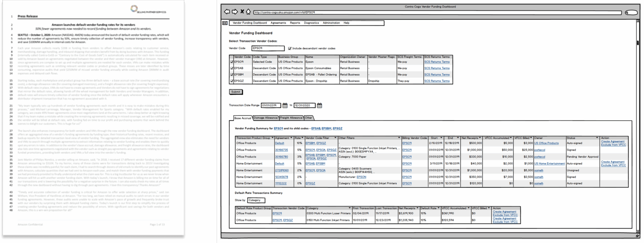644x243 pixels.
Task: Open the Rate column dropdown arrow
Action: (302, 138)
